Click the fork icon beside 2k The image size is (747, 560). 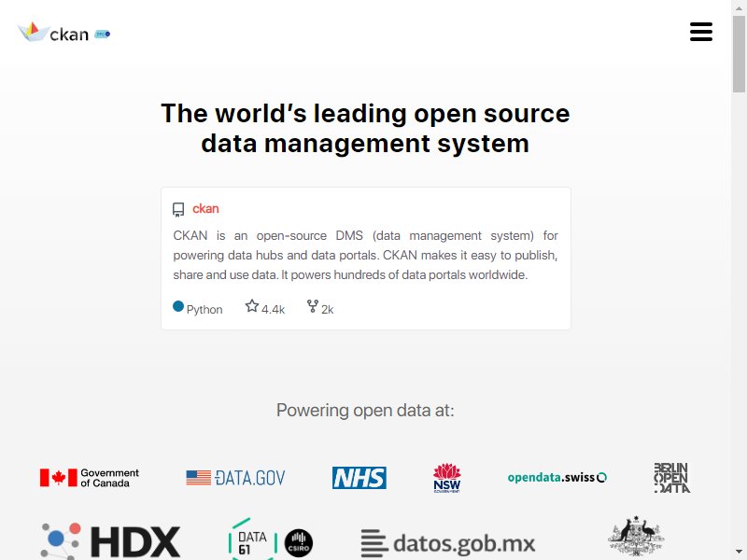click(313, 306)
